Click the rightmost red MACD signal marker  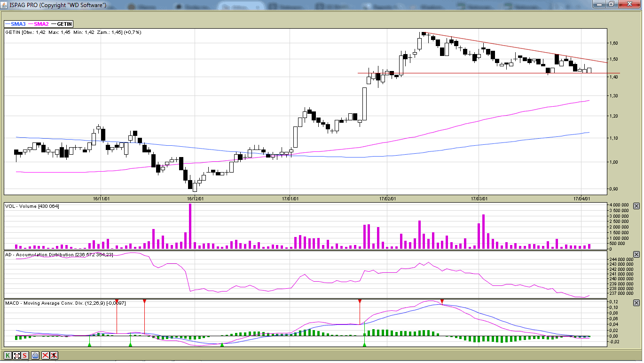[442, 301]
